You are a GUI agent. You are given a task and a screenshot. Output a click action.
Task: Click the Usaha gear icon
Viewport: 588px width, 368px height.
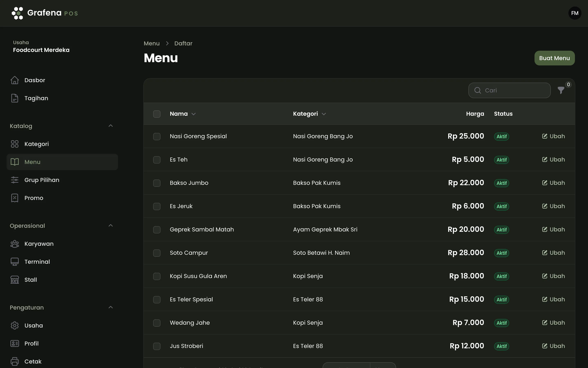pyautogui.click(x=14, y=325)
